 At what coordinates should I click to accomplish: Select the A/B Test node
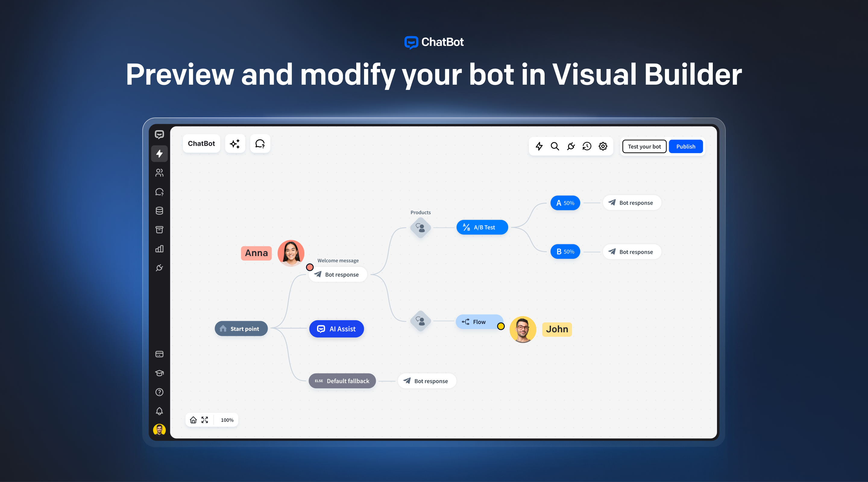pos(482,227)
